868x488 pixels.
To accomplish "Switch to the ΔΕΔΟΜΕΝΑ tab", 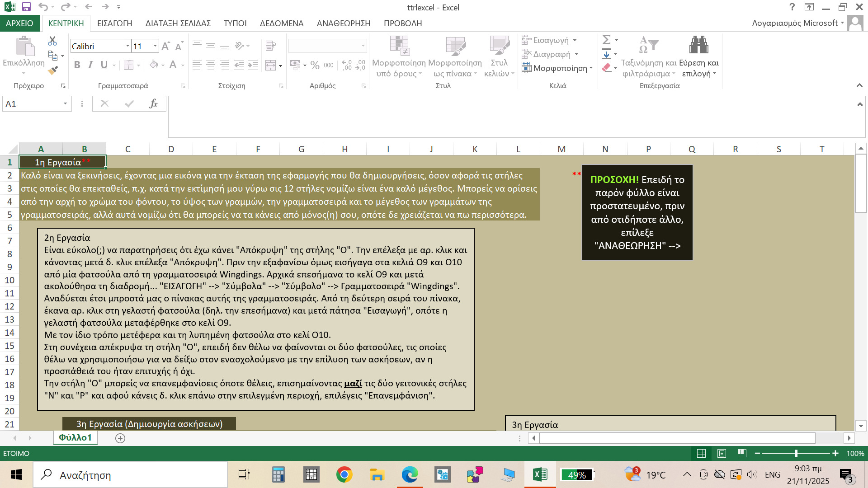I will 282,23.
